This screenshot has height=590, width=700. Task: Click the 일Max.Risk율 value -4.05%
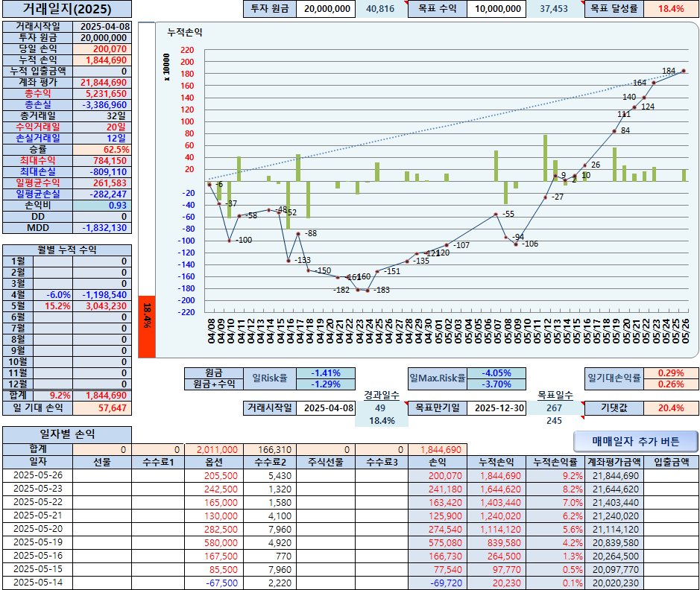[496, 372]
